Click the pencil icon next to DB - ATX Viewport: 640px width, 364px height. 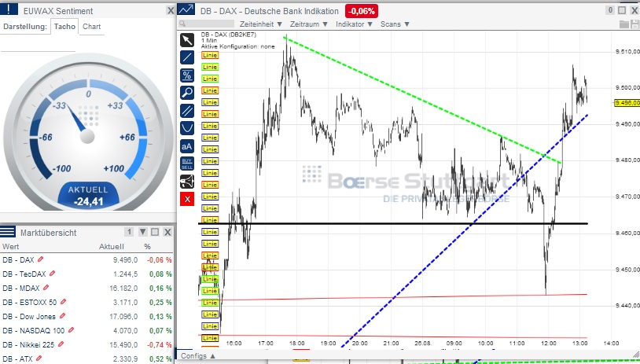(x=39, y=358)
